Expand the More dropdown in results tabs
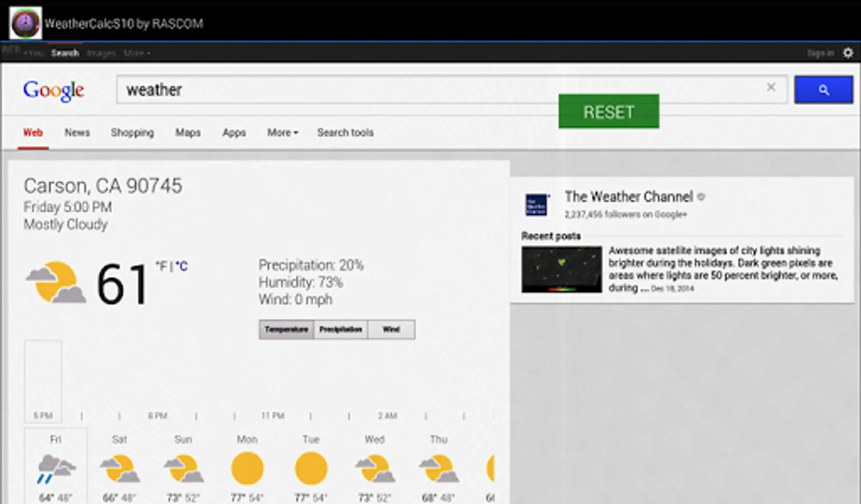 283,133
